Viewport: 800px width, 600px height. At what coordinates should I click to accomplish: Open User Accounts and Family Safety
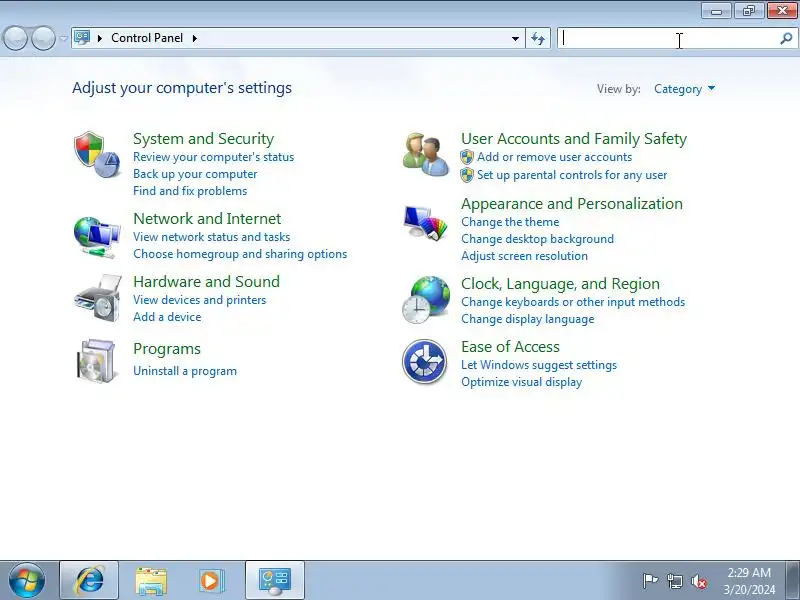(574, 139)
